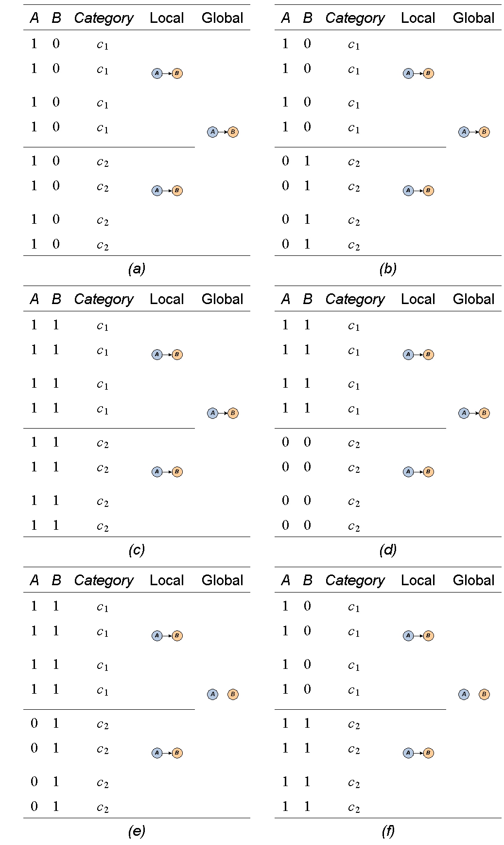Click the (e) caption label
This screenshot has width=504, height=845.
coord(137,831)
